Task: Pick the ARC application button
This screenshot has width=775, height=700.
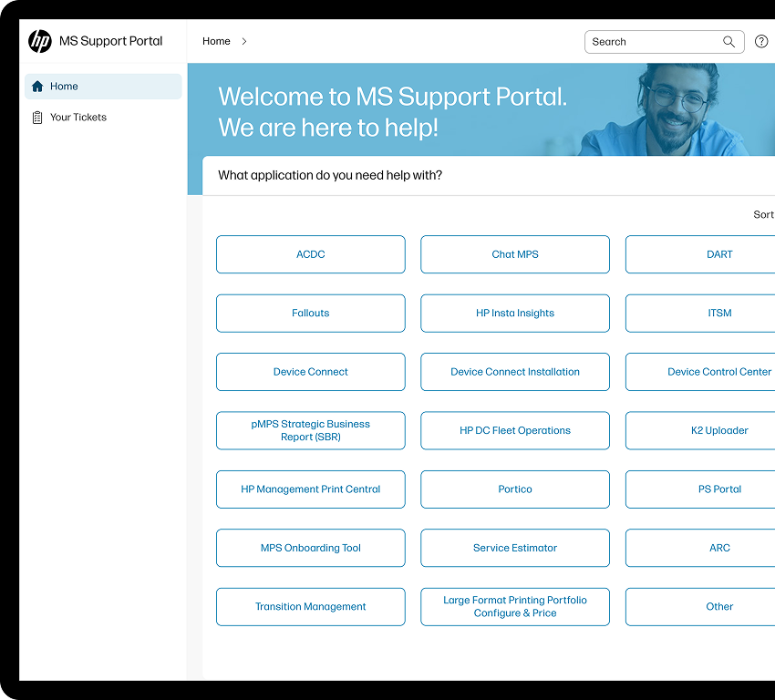Action: coord(700,548)
